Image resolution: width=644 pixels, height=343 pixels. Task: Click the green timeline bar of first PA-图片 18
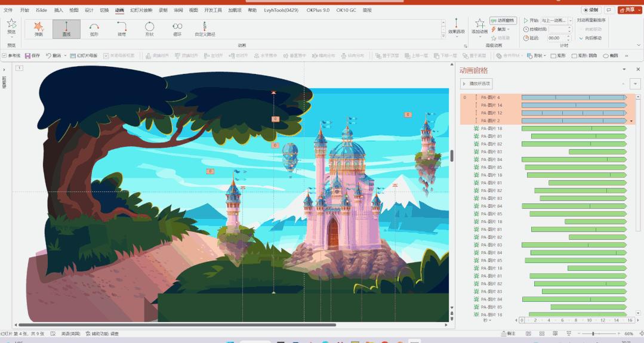[x=574, y=128]
